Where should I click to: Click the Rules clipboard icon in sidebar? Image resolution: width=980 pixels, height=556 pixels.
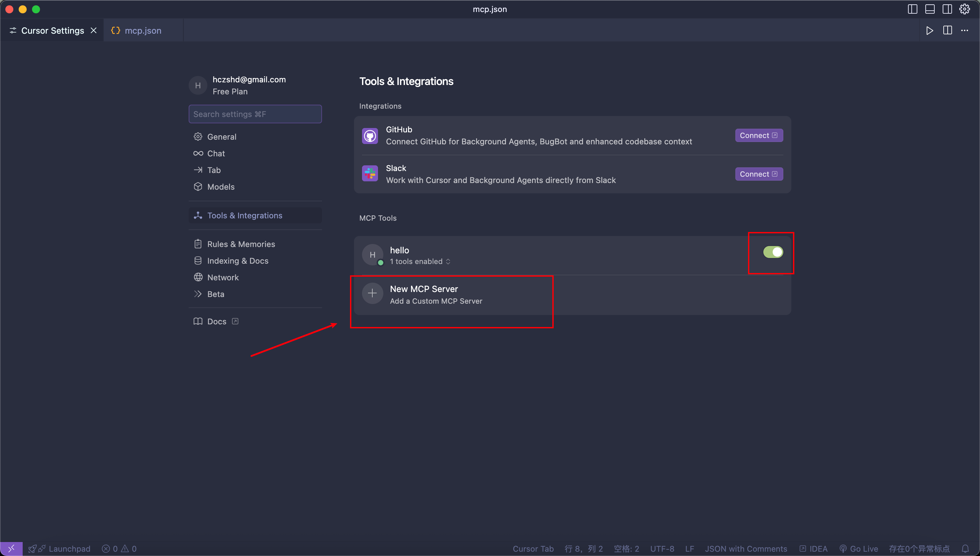point(198,244)
